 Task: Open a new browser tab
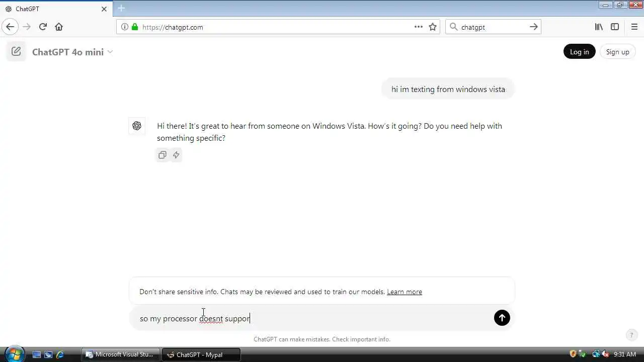point(121,9)
